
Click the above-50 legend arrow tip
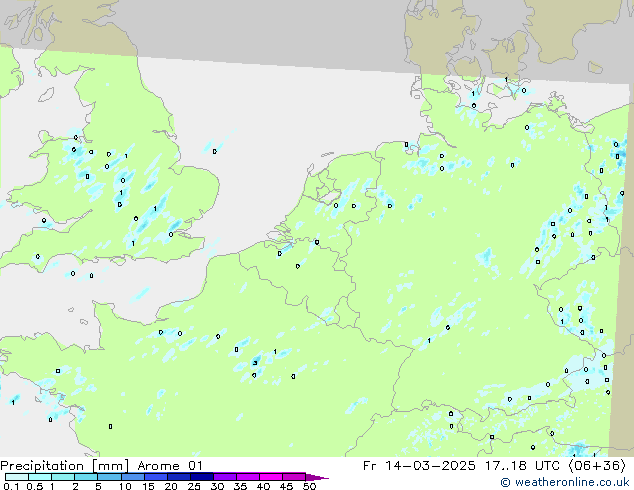317,477
